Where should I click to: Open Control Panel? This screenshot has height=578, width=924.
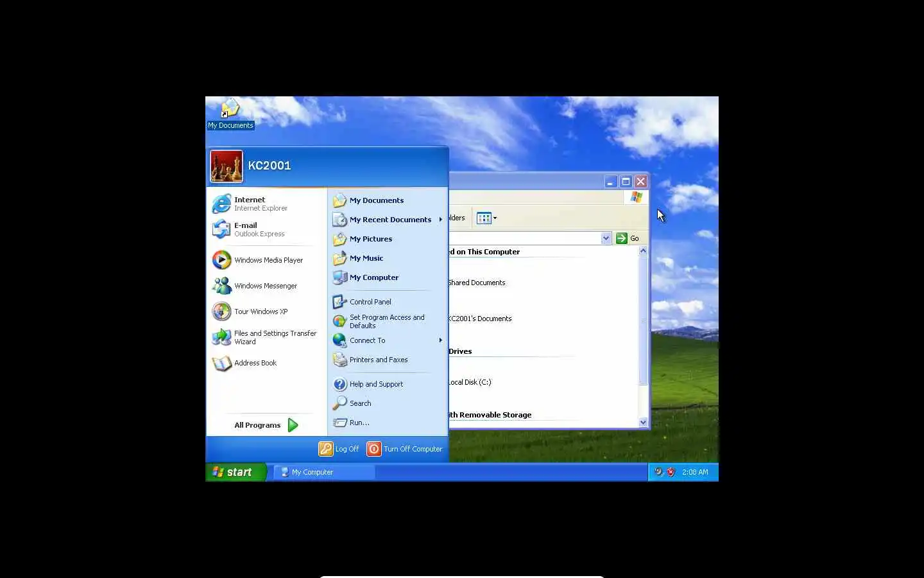point(388,302)
